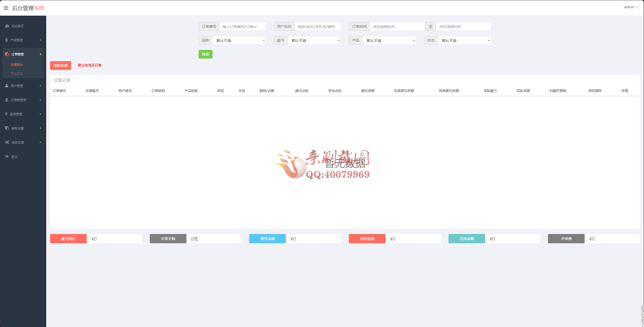Click the 订单编号 input field
This screenshot has width=644, height=327.
(242, 27)
